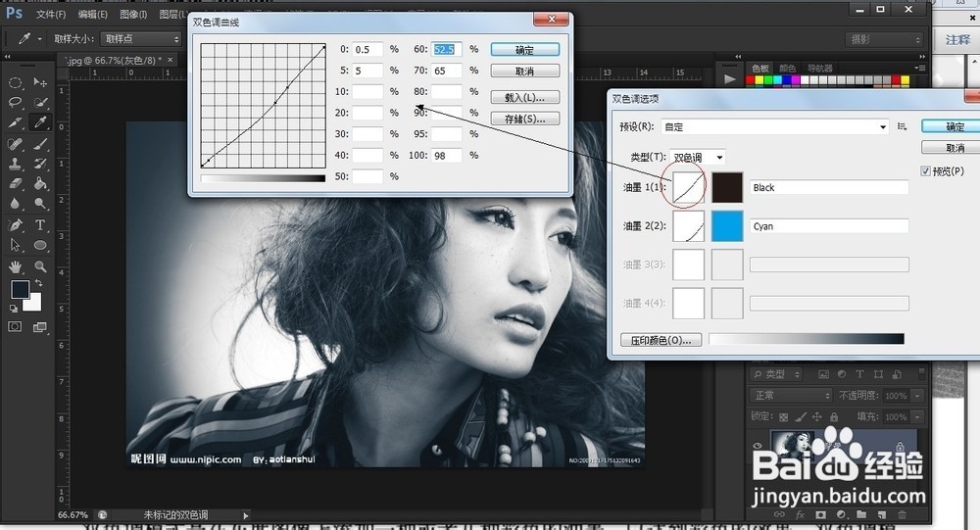Click 存储(S)... button

coord(525,119)
